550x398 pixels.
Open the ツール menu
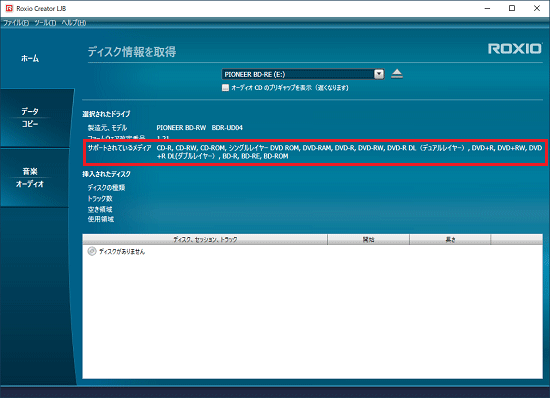45,23
